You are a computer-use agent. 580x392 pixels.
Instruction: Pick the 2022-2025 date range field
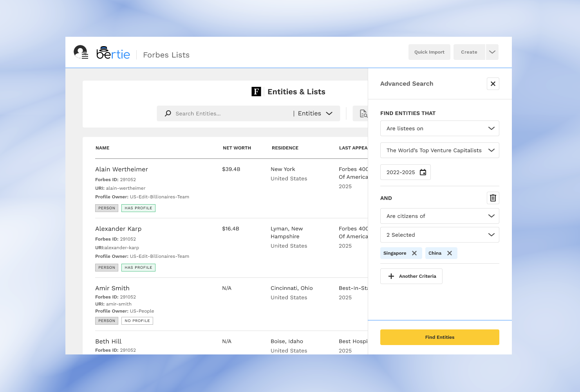pyautogui.click(x=405, y=172)
